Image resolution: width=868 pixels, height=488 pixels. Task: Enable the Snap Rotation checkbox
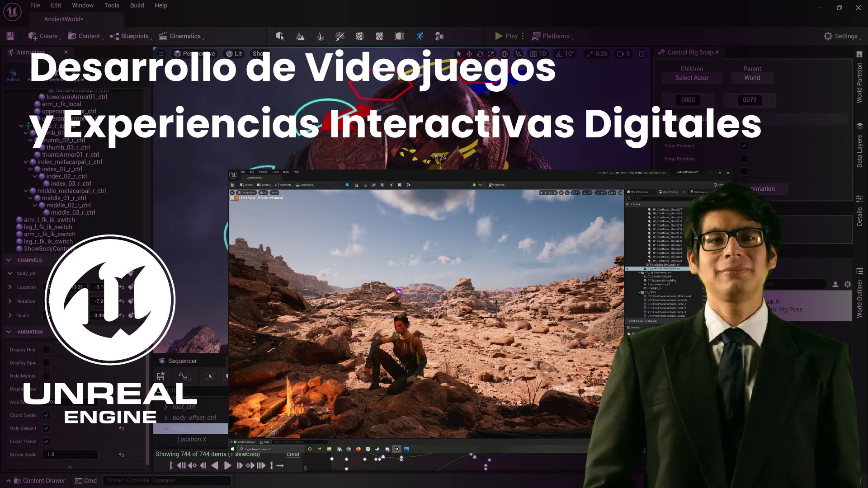pos(744,159)
